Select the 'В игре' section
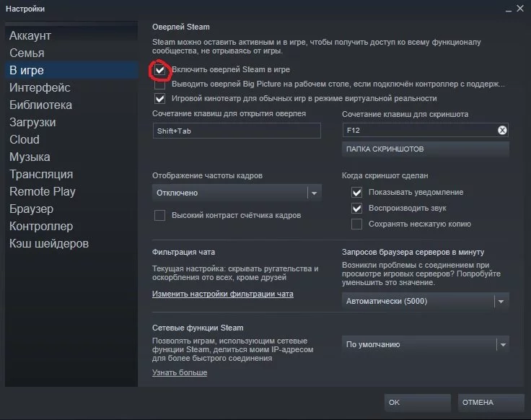Image resolution: width=531 pixels, height=420 pixels. [x=71, y=70]
